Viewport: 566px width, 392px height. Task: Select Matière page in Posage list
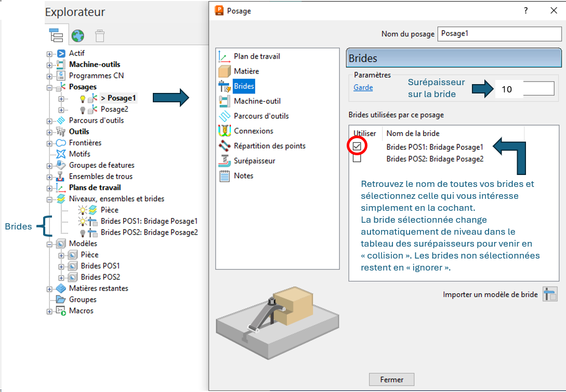246,71
